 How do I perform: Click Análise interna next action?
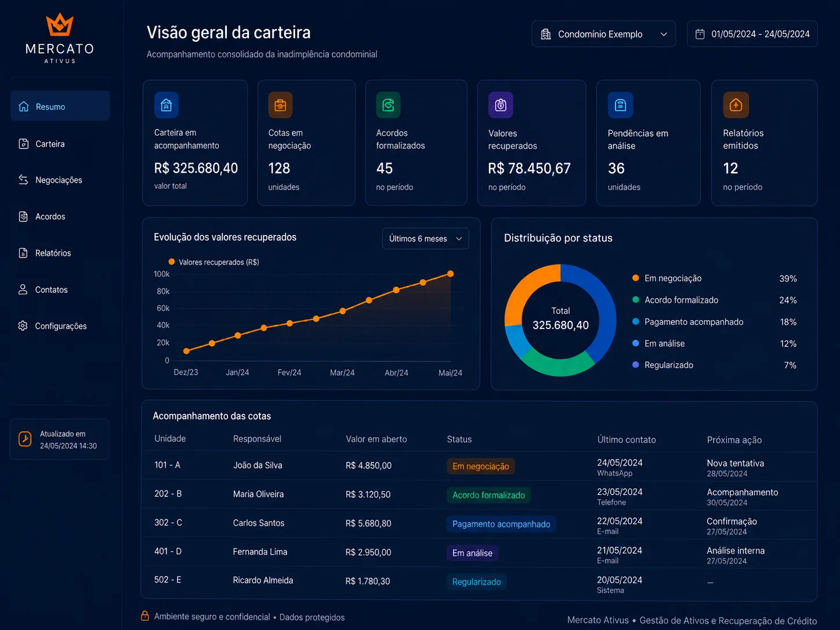[736, 551]
